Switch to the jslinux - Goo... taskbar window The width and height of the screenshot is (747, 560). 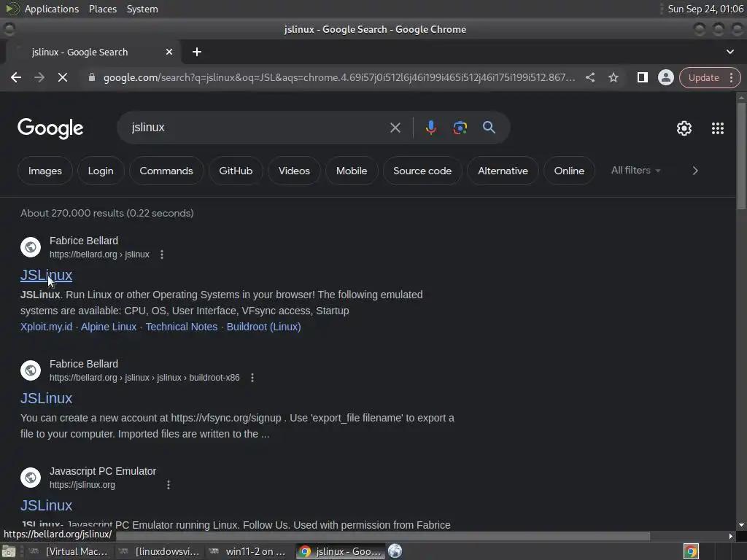[341, 551]
